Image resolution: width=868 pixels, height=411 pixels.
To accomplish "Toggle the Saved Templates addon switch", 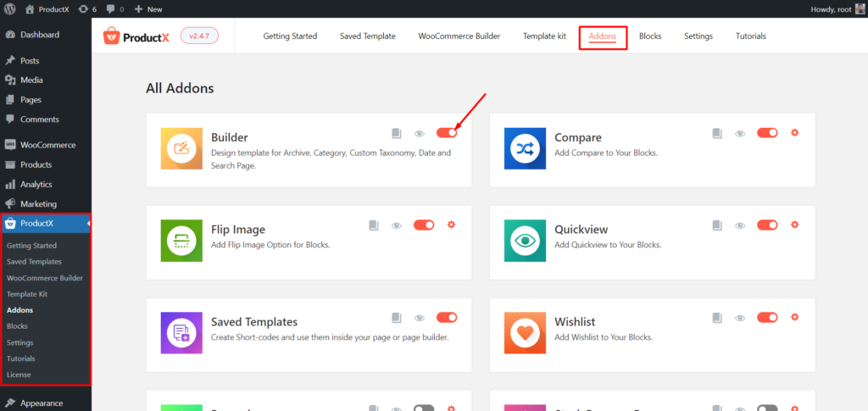I will point(447,317).
